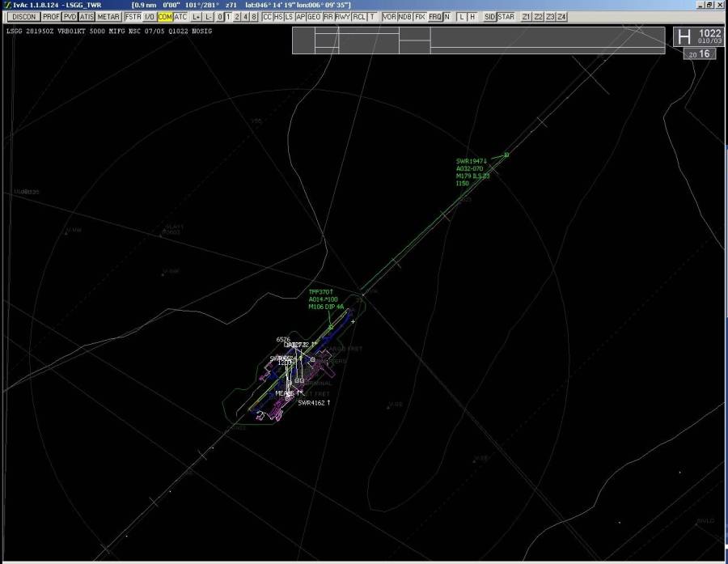
Task: Switch to zoom preset Z1
Action: click(x=527, y=17)
